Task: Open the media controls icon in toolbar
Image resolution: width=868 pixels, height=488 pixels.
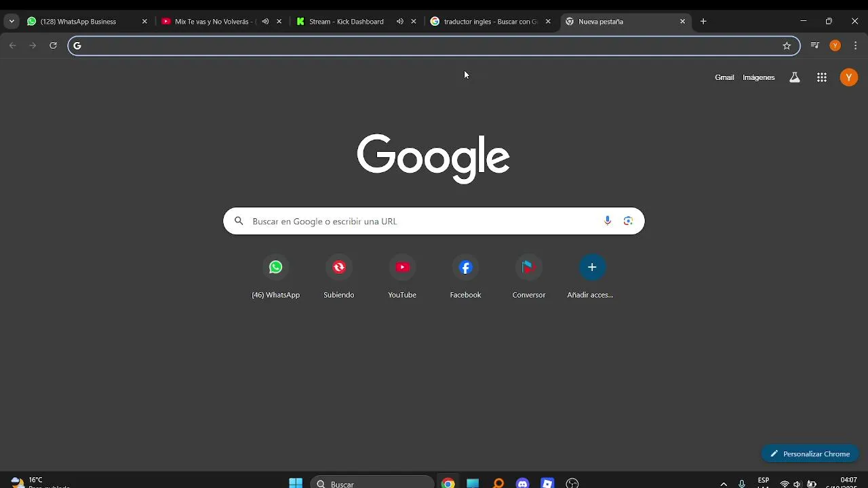Action: 815,45
